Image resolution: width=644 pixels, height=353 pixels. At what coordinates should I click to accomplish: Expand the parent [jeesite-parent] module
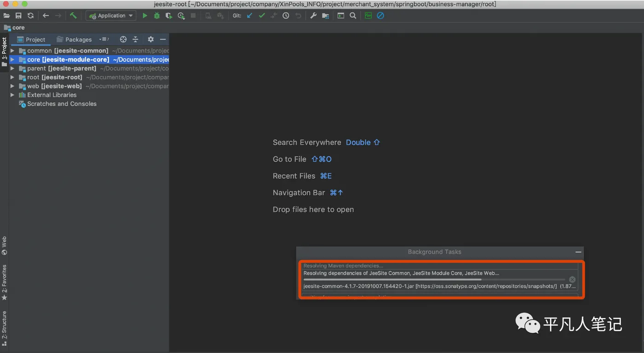coord(12,68)
